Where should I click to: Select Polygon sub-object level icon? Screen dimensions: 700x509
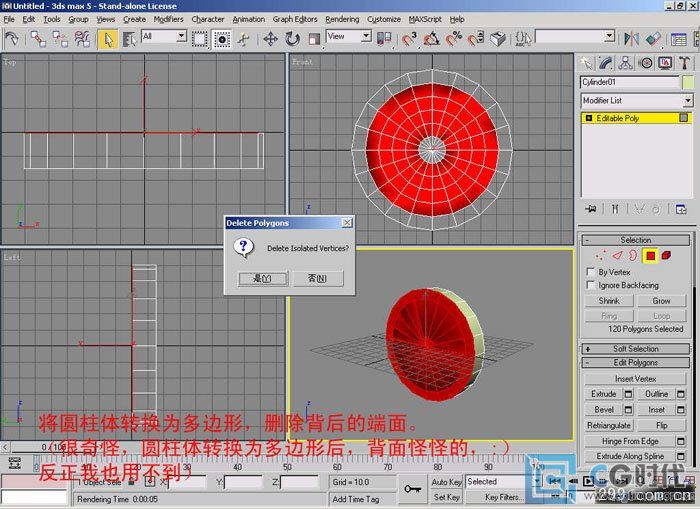coord(650,256)
